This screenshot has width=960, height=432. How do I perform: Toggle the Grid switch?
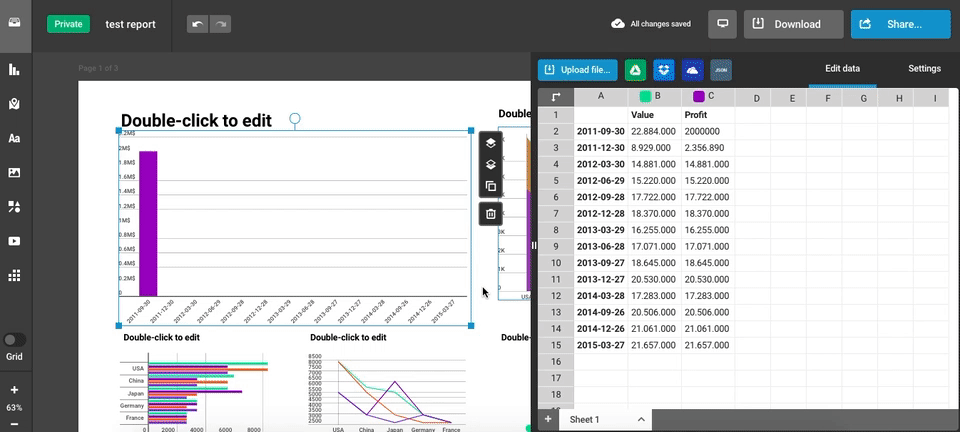15,340
